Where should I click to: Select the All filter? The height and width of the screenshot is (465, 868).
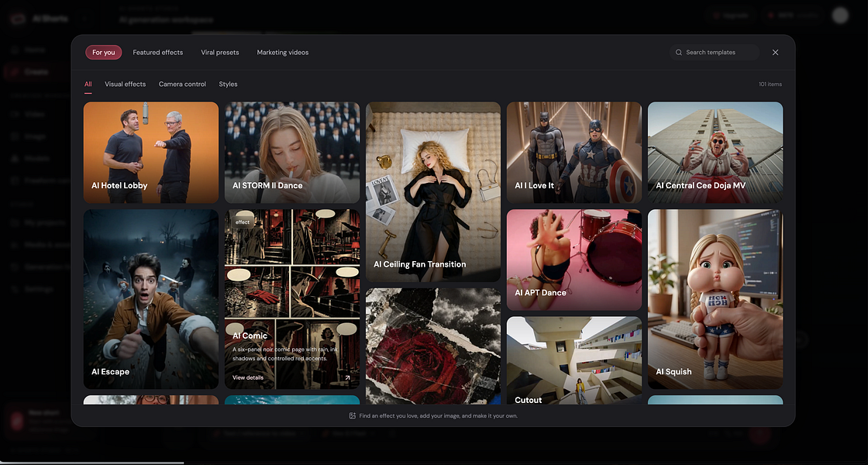point(88,84)
